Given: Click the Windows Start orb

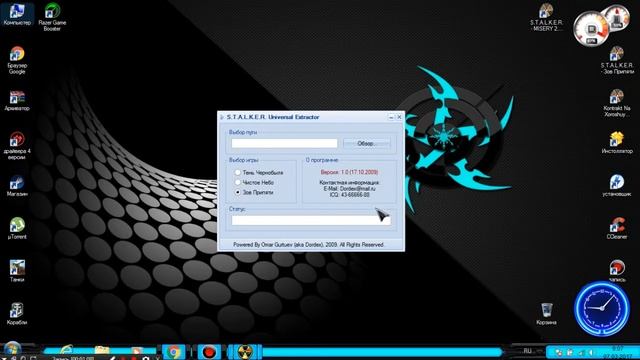Looking at the screenshot, I should pos(12,350).
